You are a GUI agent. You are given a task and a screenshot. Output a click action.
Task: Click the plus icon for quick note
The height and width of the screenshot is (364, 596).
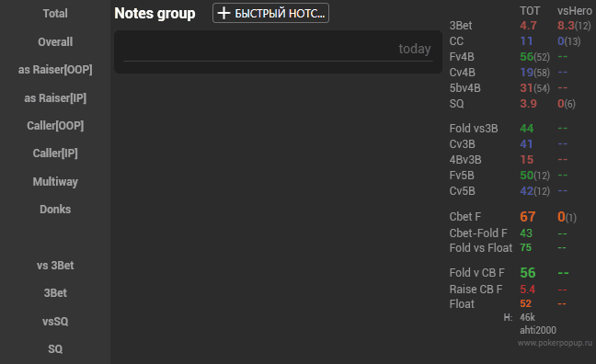[223, 13]
